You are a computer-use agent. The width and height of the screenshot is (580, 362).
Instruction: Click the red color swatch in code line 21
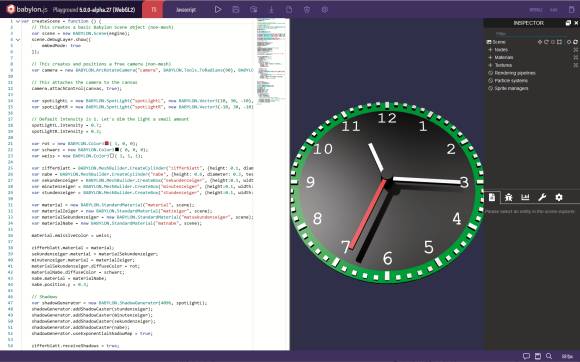[x=107, y=143]
